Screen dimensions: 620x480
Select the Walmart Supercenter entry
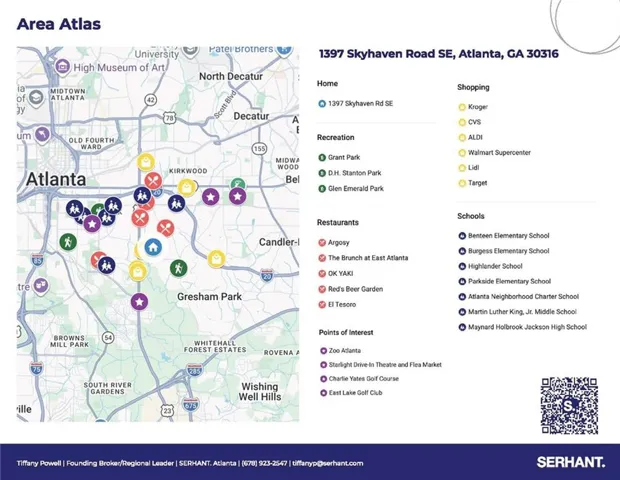[x=499, y=153]
